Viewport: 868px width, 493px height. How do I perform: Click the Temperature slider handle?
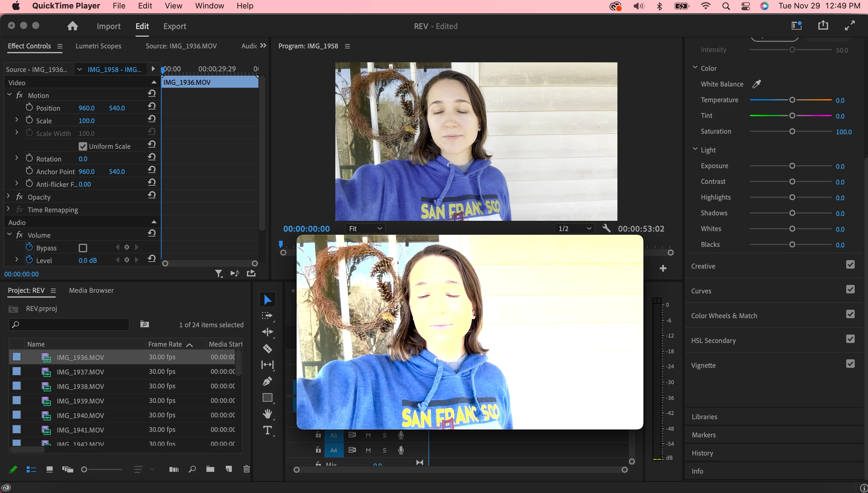(792, 100)
